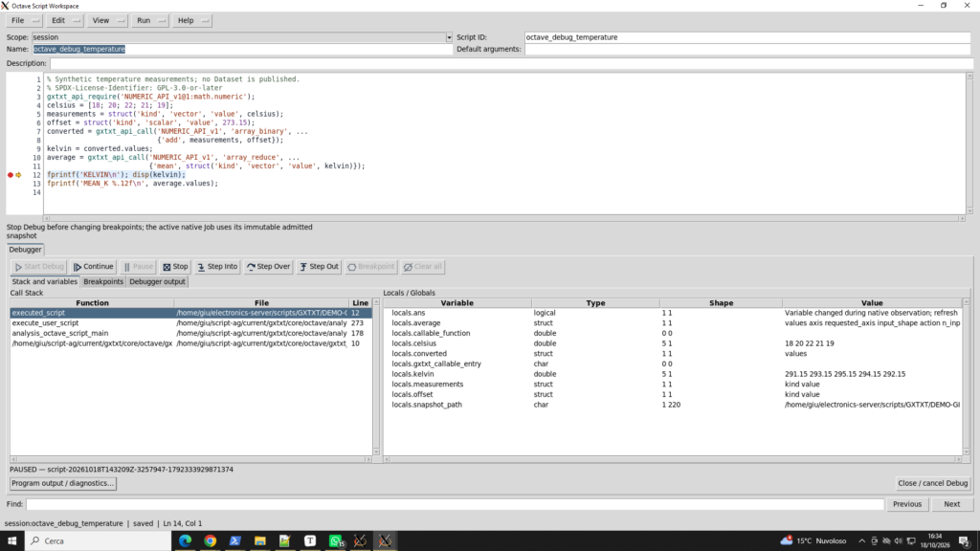Click the Script ID field
This screenshot has width=980, height=551.
747,37
